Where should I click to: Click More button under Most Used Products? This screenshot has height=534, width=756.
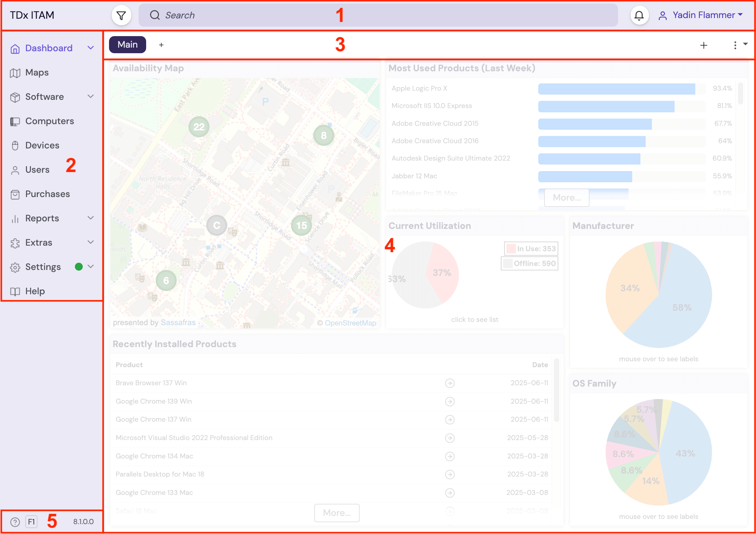566,198
